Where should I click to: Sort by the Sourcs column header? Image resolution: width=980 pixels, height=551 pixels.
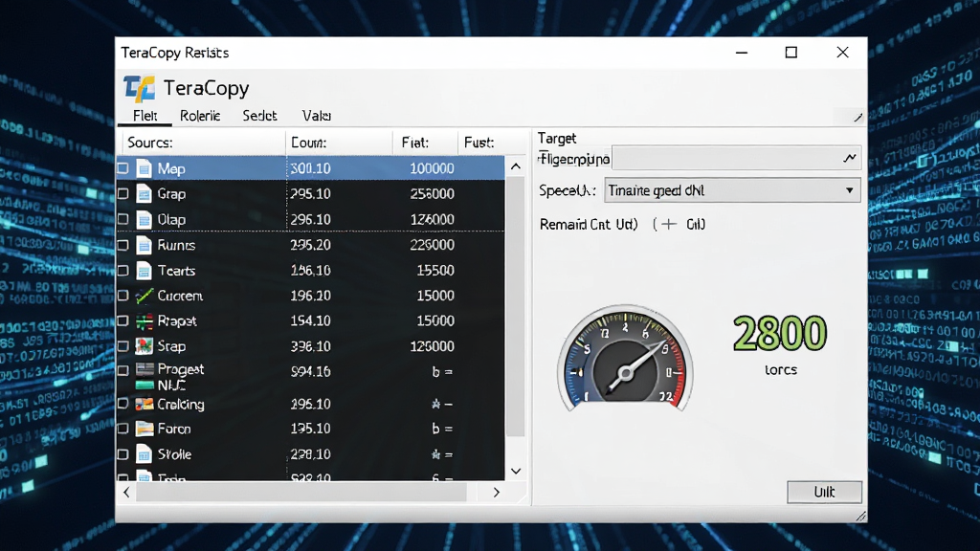coord(204,143)
